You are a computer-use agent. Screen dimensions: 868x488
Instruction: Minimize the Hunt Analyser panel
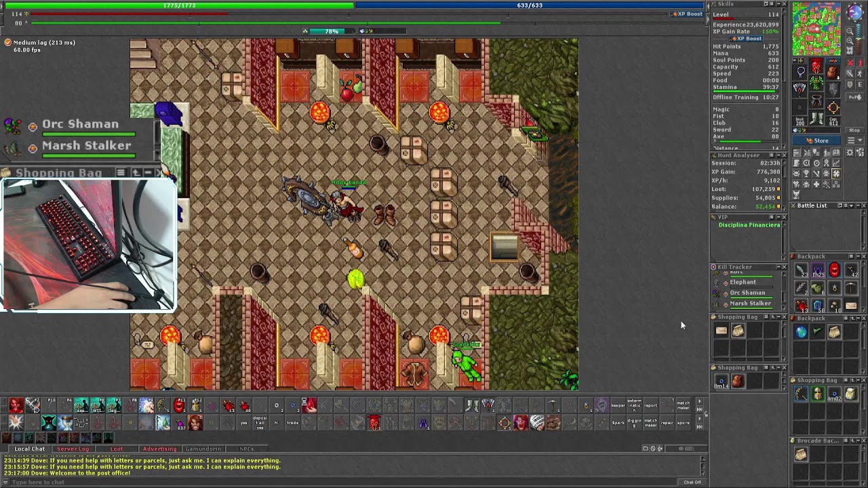coord(777,155)
